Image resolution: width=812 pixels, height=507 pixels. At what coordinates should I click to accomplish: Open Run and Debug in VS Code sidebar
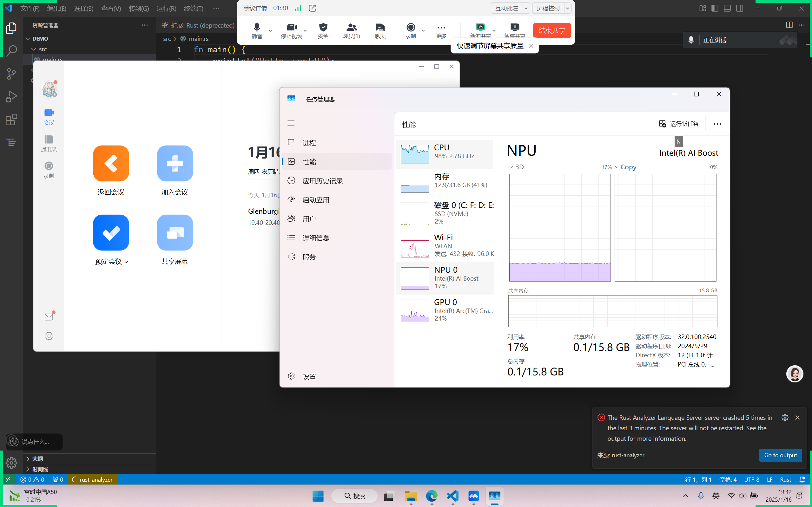(x=11, y=97)
